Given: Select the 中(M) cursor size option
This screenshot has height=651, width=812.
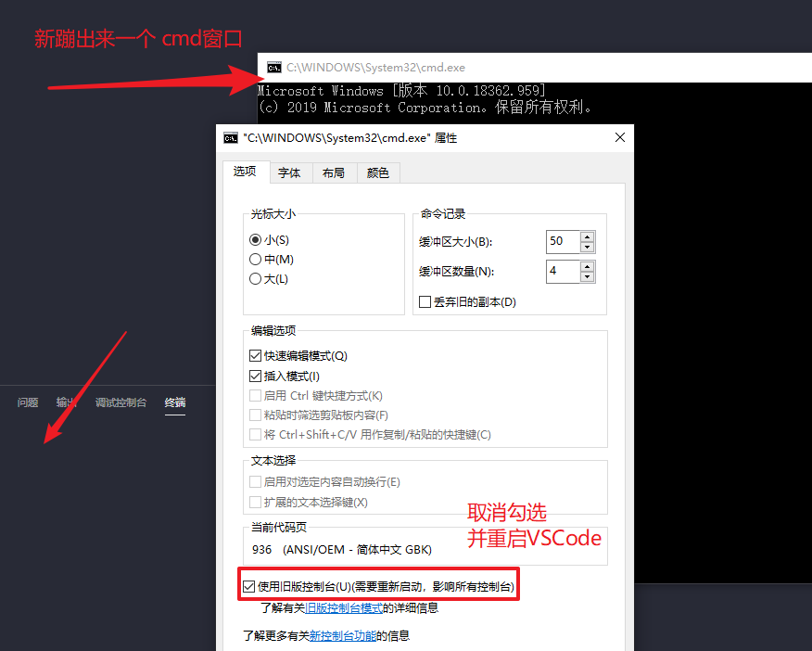Looking at the screenshot, I should click(x=255, y=259).
